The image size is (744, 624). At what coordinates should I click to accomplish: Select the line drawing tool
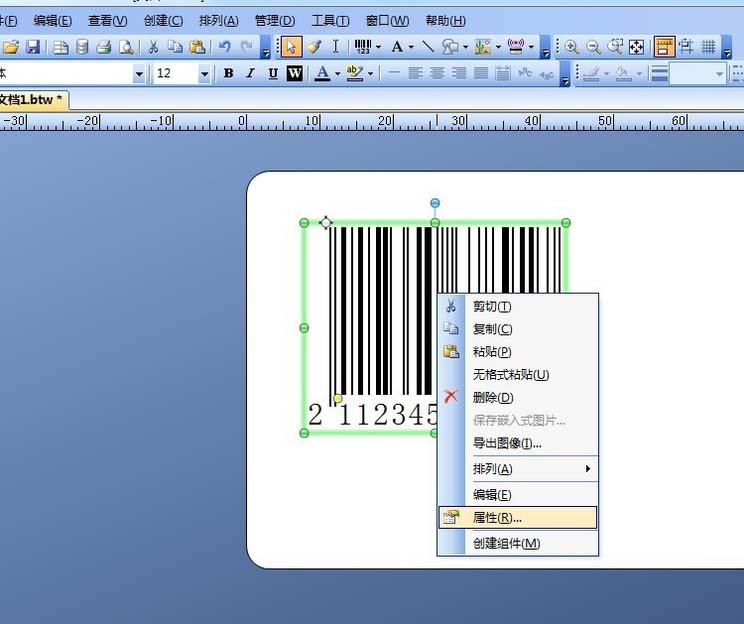pos(428,47)
